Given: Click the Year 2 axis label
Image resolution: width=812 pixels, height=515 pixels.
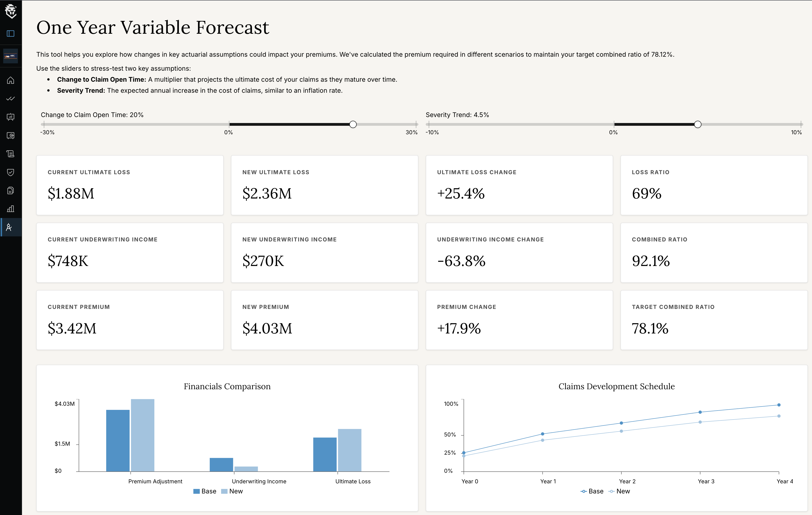Looking at the screenshot, I should [627, 481].
